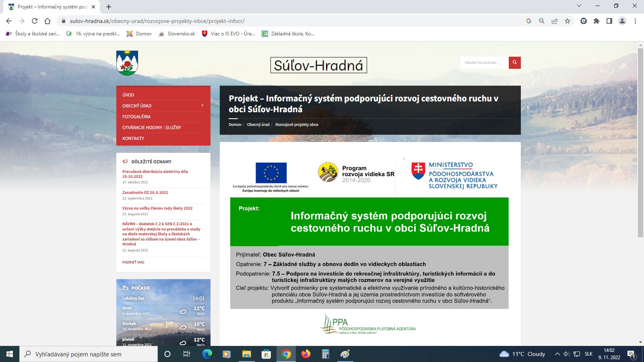Viewport: 644px width, 362px height.
Task: Reload the page with the refresh icon
Action: click(35, 21)
